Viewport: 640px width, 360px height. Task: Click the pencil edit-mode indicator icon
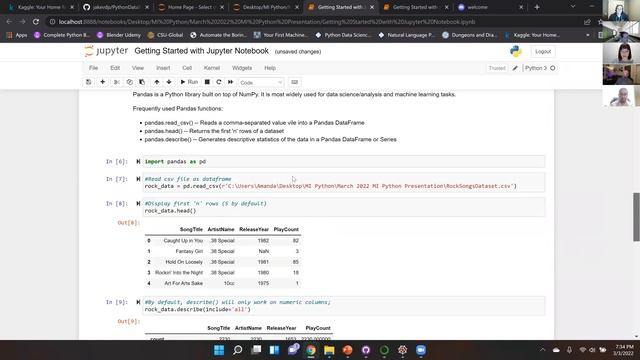pyautogui.click(x=515, y=68)
